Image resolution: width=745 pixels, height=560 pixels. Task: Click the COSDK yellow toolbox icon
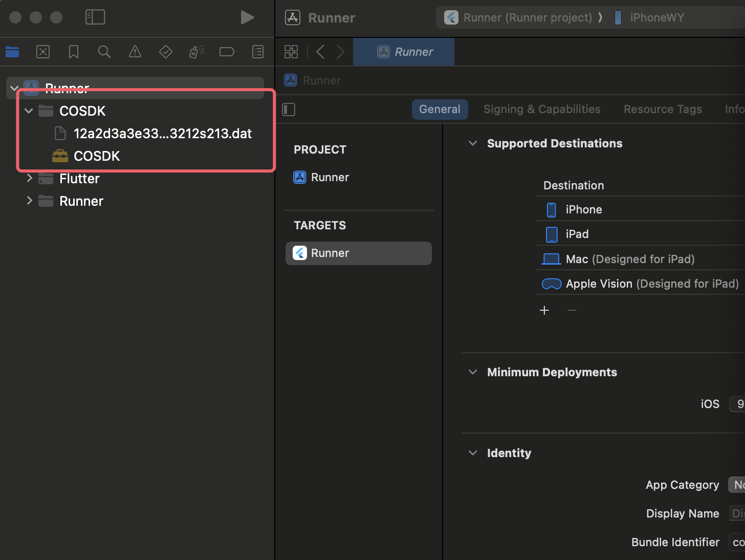(60, 156)
